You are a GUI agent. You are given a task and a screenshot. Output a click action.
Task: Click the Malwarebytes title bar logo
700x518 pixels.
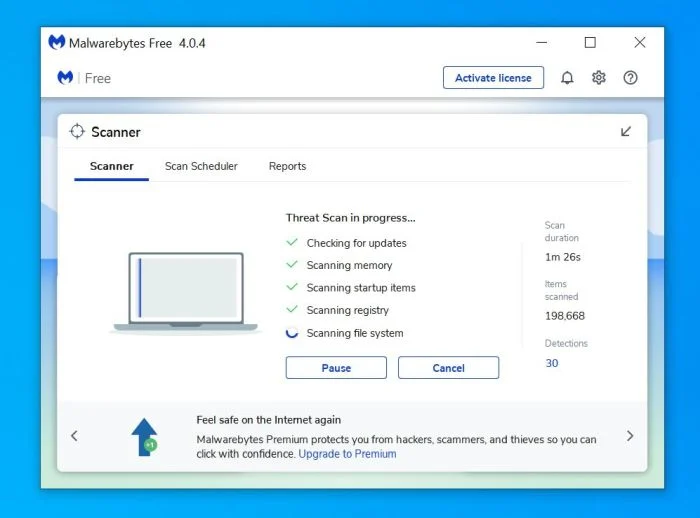point(57,42)
